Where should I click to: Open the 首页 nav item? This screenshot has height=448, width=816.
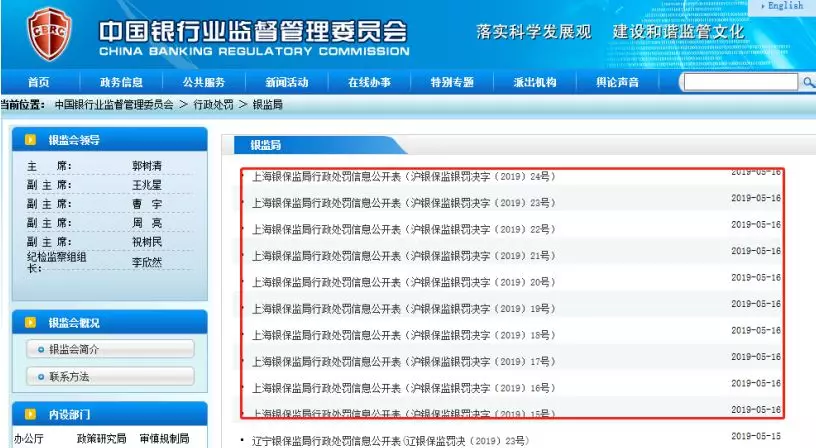(39, 82)
